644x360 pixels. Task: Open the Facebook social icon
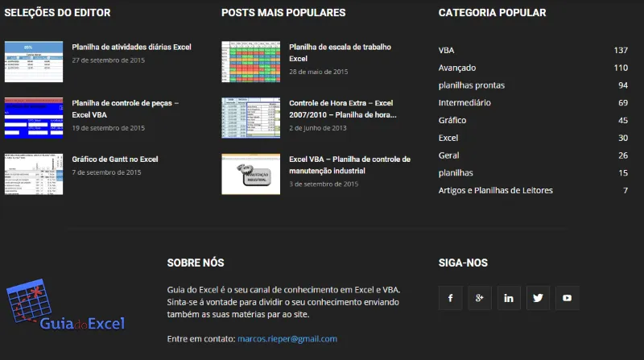coord(450,298)
